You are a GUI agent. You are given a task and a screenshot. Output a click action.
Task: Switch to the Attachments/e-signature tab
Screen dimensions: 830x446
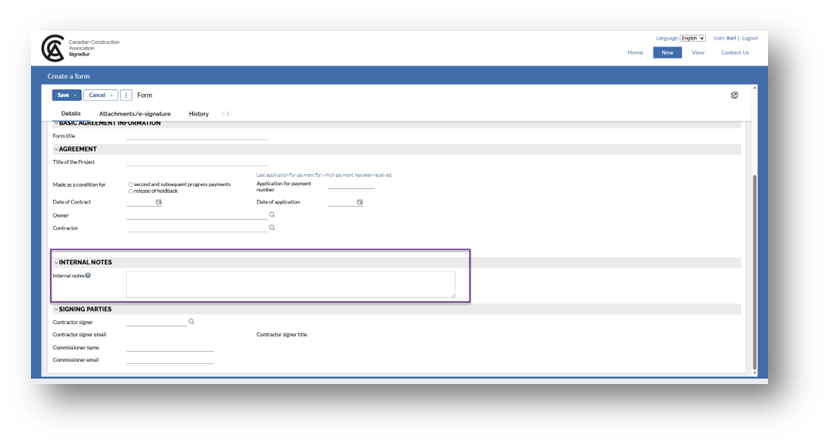[135, 114]
